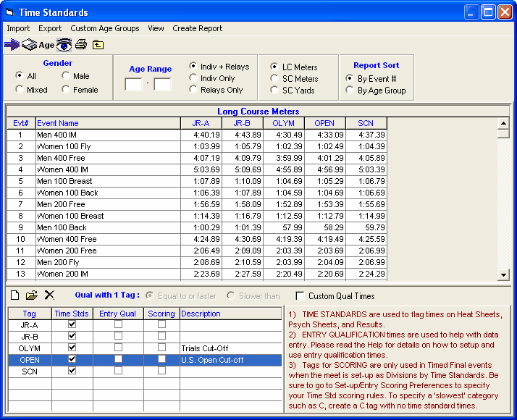Toggle Entry Qual checkbox for OPEN
This screenshot has width=517, height=420.
coord(118,359)
